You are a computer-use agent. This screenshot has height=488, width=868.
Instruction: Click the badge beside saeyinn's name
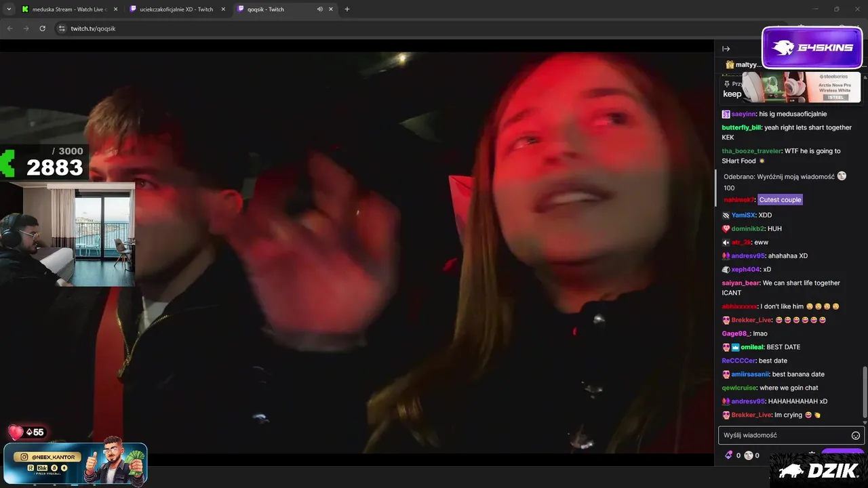726,114
